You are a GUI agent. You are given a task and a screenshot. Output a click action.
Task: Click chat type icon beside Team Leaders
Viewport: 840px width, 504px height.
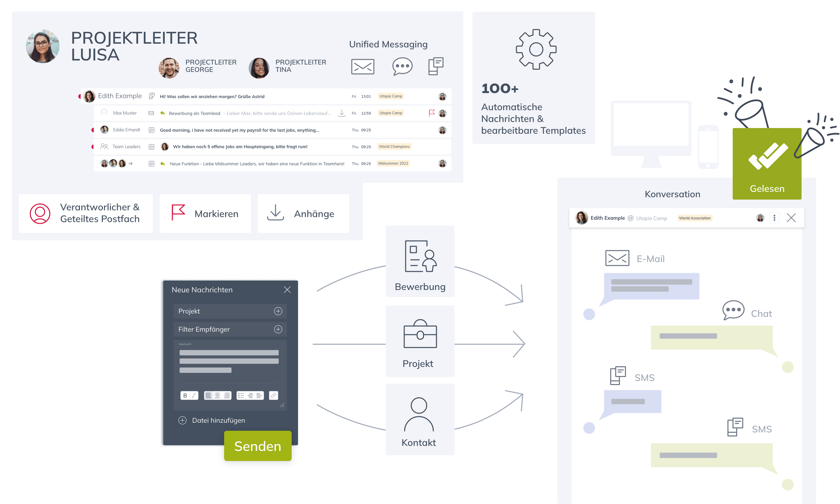point(152,146)
